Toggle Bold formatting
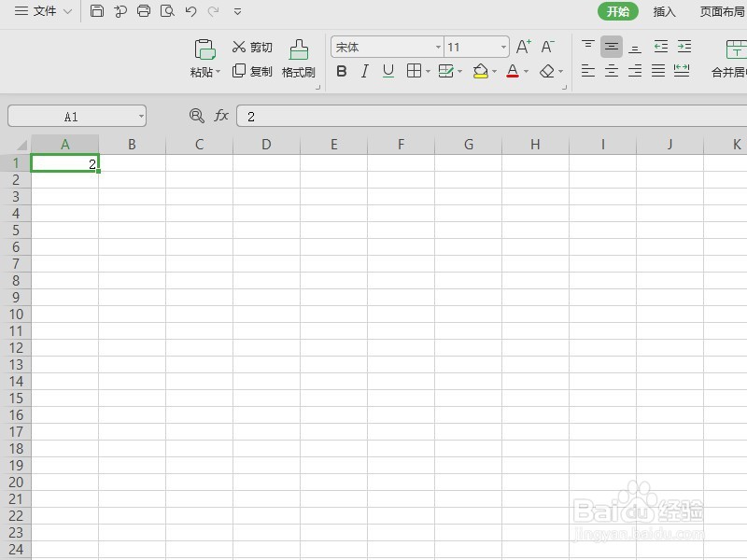 (341, 72)
